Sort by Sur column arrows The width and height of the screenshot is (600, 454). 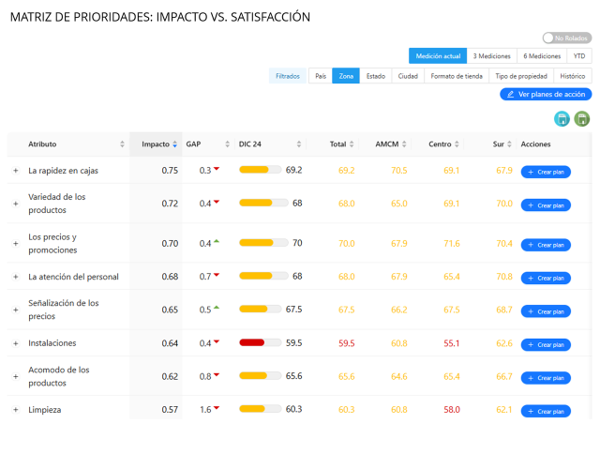coord(509,144)
